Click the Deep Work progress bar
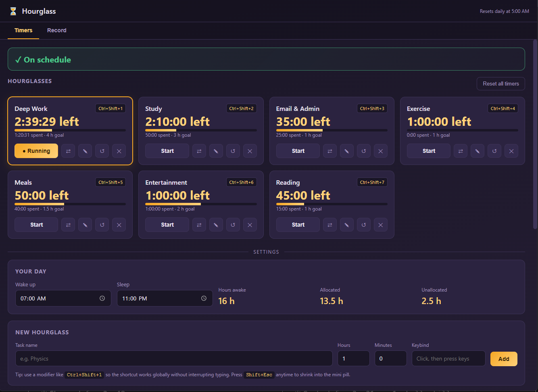Image resolution: width=538 pixels, height=392 pixels. (x=70, y=130)
